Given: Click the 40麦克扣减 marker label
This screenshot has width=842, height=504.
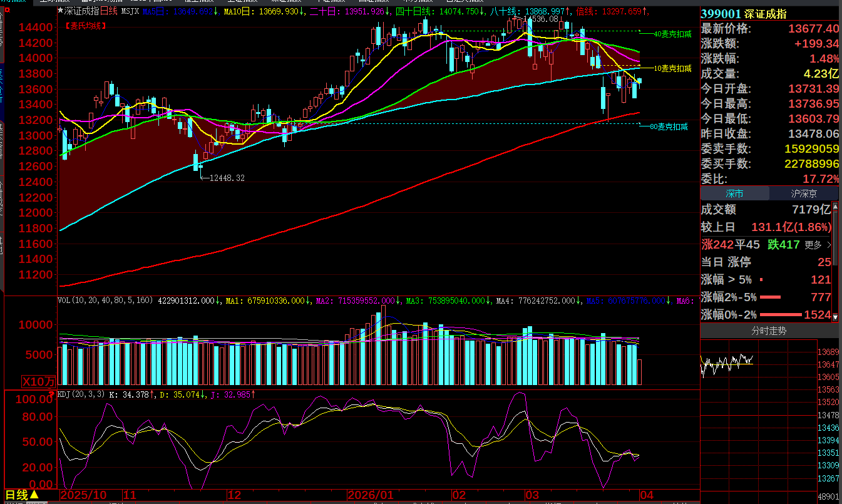Looking at the screenshot, I should 672,34.
